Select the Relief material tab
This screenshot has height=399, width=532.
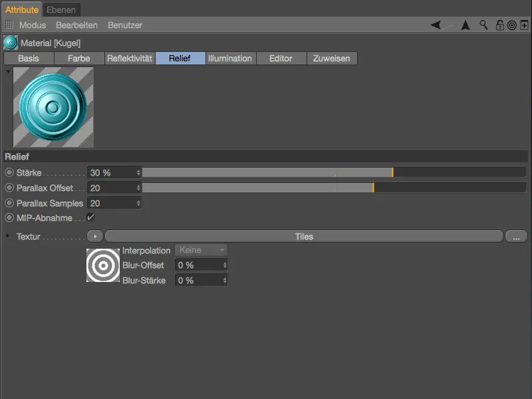coord(180,59)
